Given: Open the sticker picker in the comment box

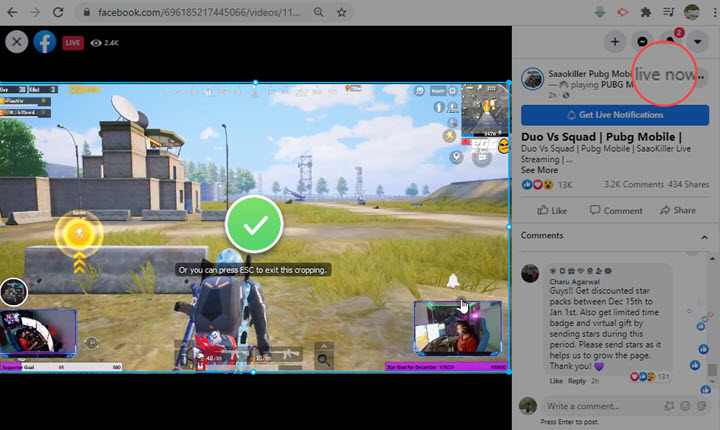Looking at the screenshot, I should click(701, 406).
